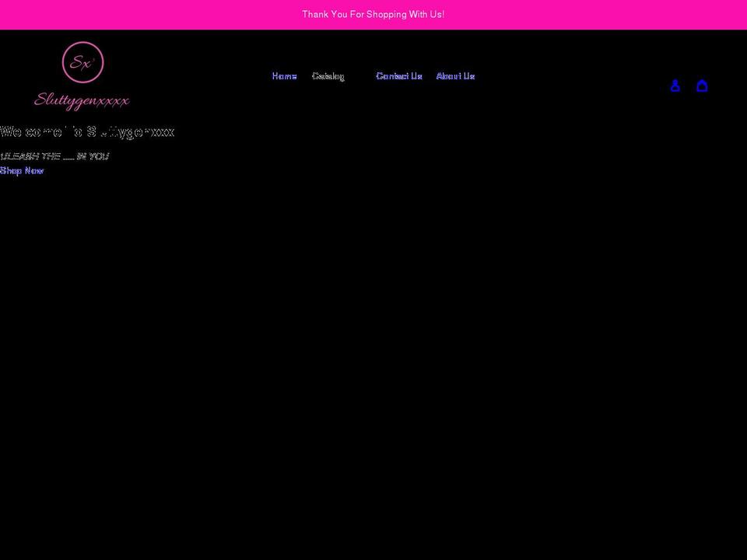Click the Sluttygenxxxx circular Sx logo
This screenshot has height=560, width=747.
(82, 62)
